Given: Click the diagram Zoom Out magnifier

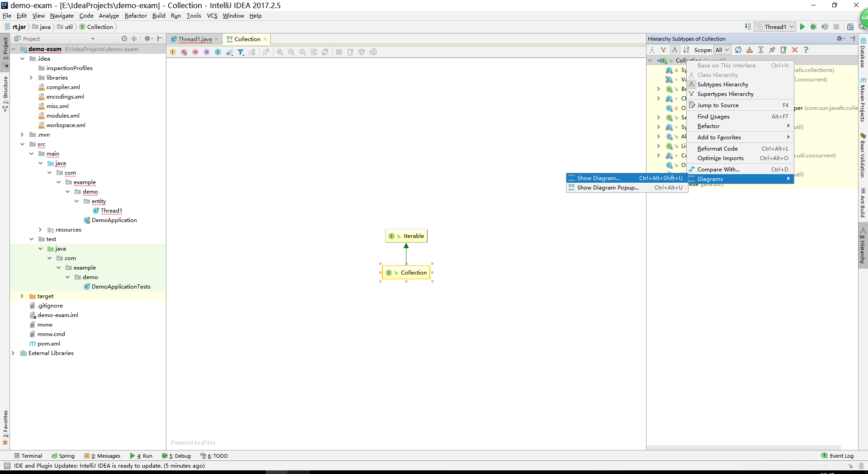Looking at the screenshot, I should [x=291, y=52].
